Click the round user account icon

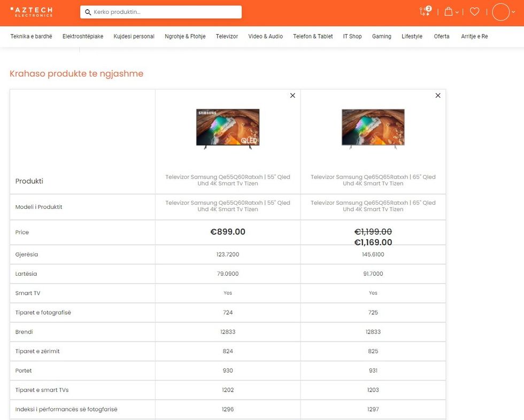pos(501,12)
